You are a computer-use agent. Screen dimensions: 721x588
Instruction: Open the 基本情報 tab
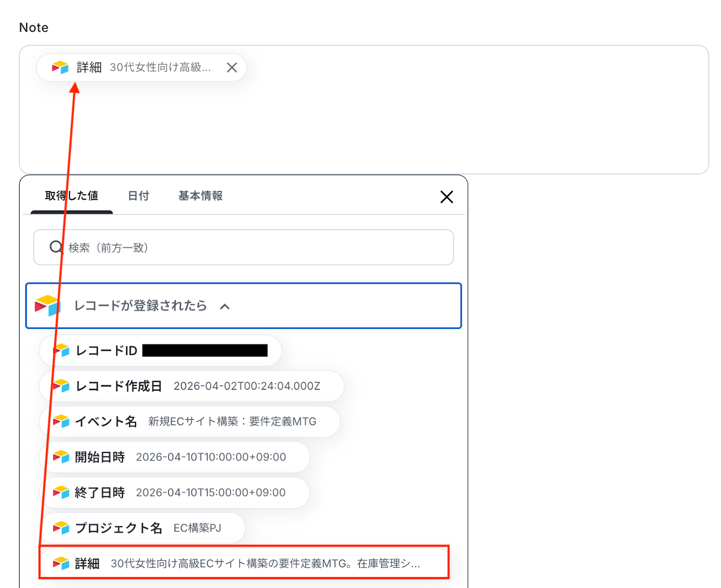point(201,196)
